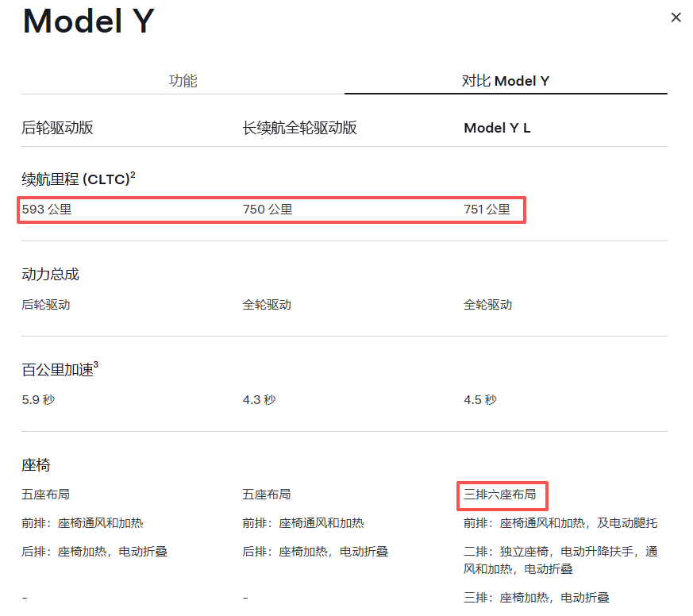This screenshot has height=616, width=693.
Task: Close the Model Y comparison dialog
Action: coord(676,17)
